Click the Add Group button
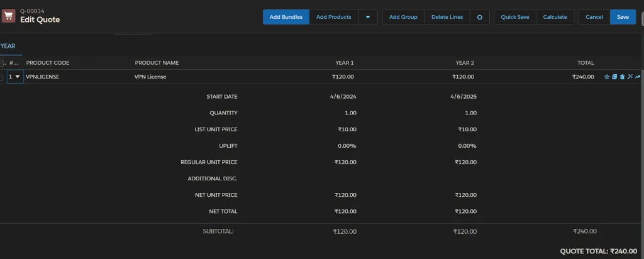The image size is (644, 259). (x=403, y=17)
